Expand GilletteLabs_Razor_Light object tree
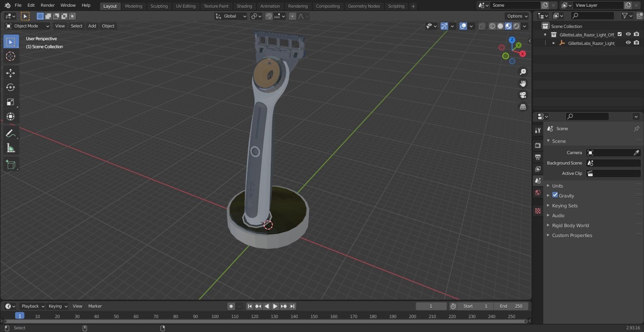The image size is (644, 332). pos(553,43)
